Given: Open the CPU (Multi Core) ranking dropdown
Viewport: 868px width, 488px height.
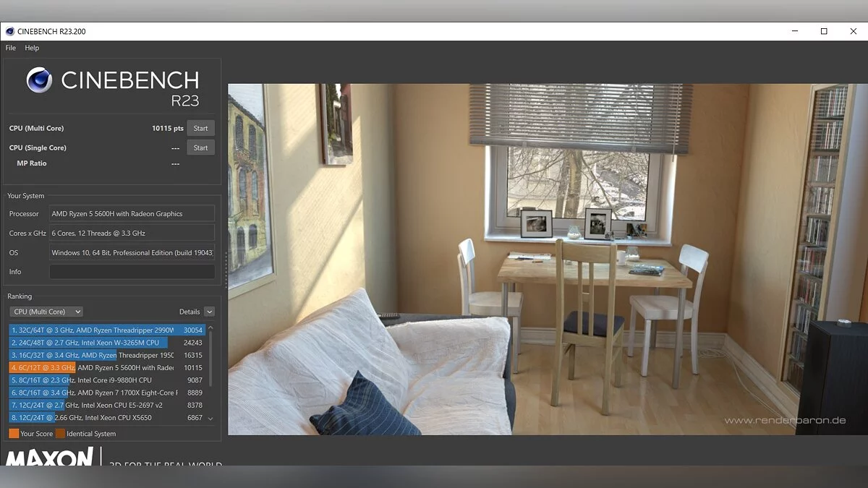Looking at the screenshot, I should [46, 312].
